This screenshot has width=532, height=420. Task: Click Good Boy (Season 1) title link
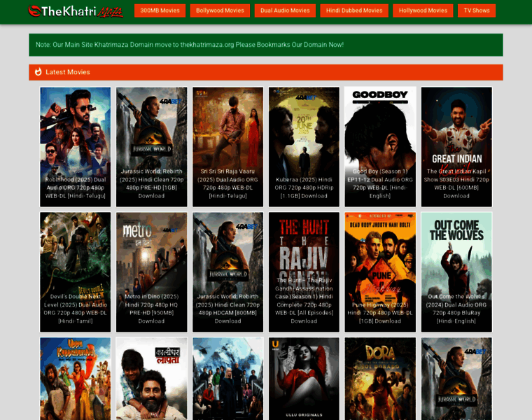click(x=380, y=183)
